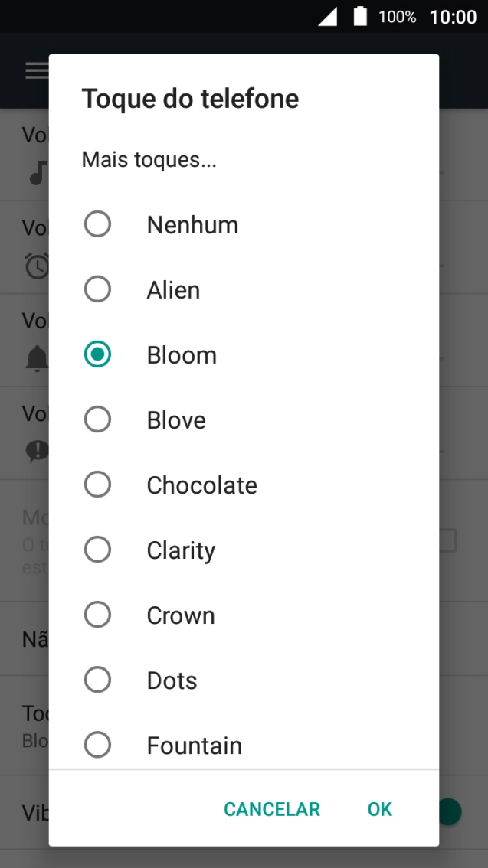Open Mais toques for more ringtones

149,159
